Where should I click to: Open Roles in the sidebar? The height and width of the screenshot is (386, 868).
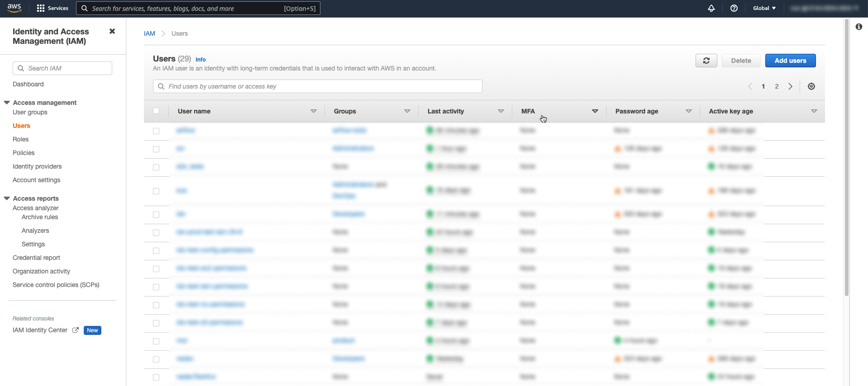tap(20, 139)
